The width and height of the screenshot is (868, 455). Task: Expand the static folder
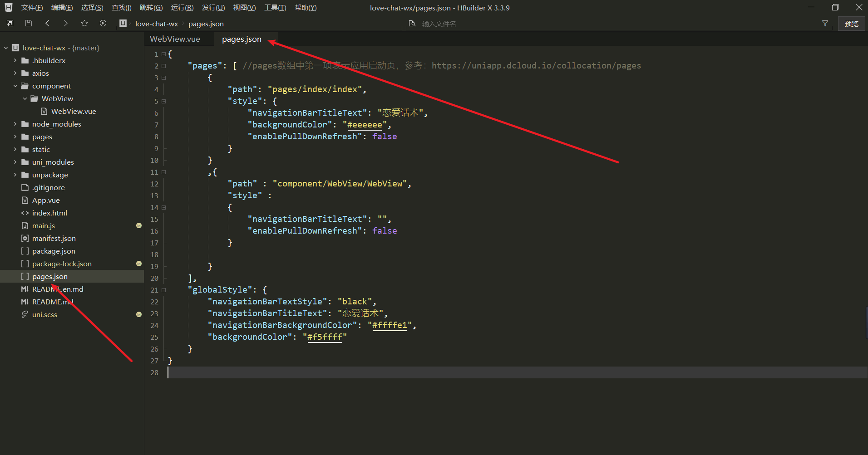[15, 149]
